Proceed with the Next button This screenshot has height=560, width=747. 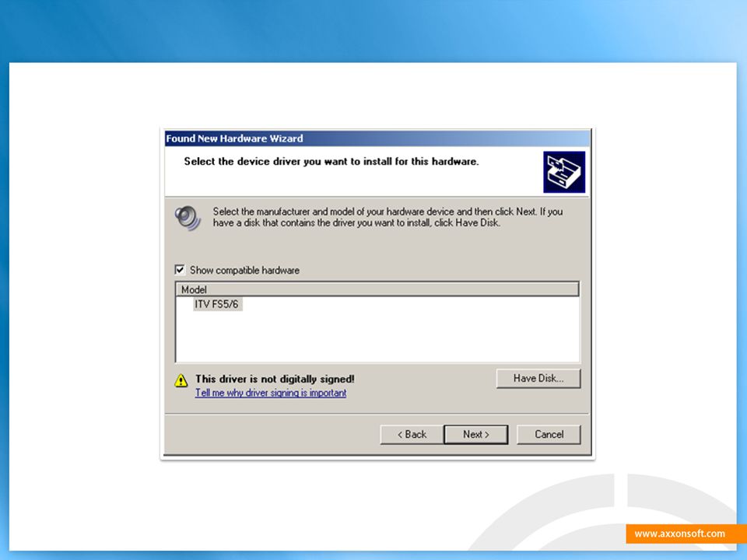(x=476, y=434)
